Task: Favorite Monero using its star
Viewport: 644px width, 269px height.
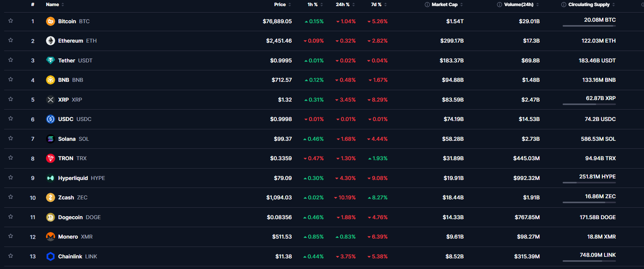Action: click(11, 236)
